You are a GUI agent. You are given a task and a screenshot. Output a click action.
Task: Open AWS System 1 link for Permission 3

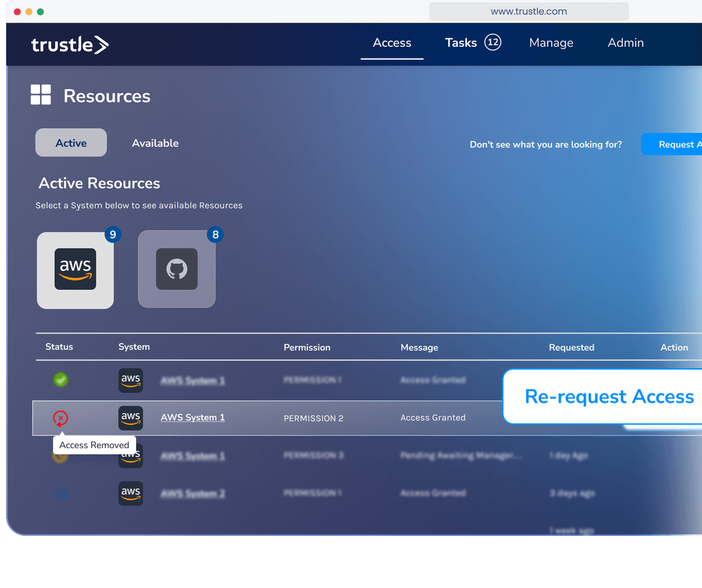193,456
